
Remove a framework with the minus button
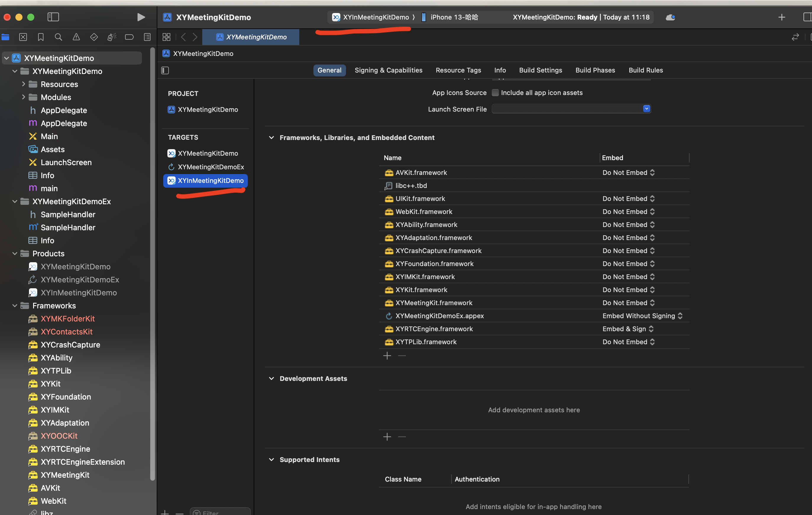(x=402, y=355)
